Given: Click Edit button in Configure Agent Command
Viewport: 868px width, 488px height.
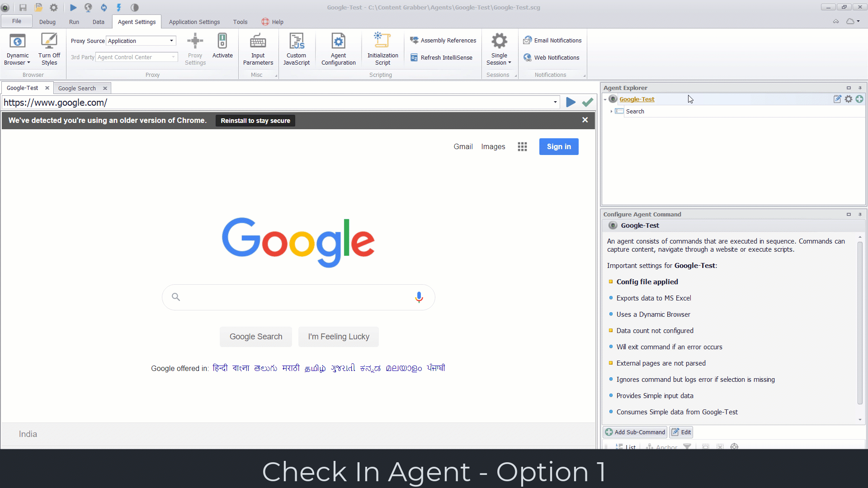Looking at the screenshot, I should 681,432.
